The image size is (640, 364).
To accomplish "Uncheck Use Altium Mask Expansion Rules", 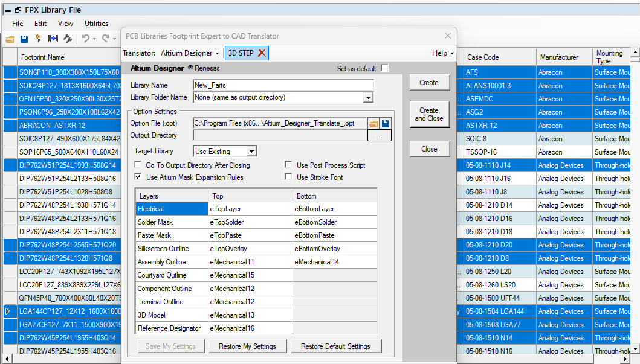I will click(138, 177).
